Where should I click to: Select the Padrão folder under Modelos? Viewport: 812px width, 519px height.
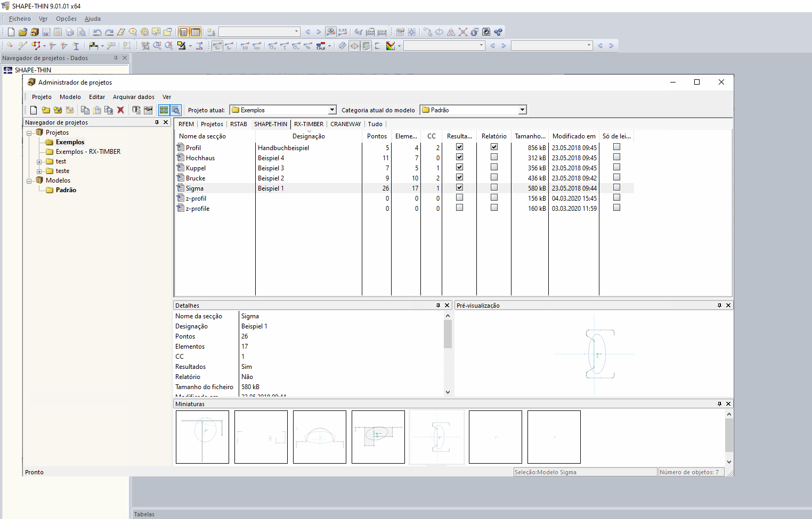(x=66, y=190)
